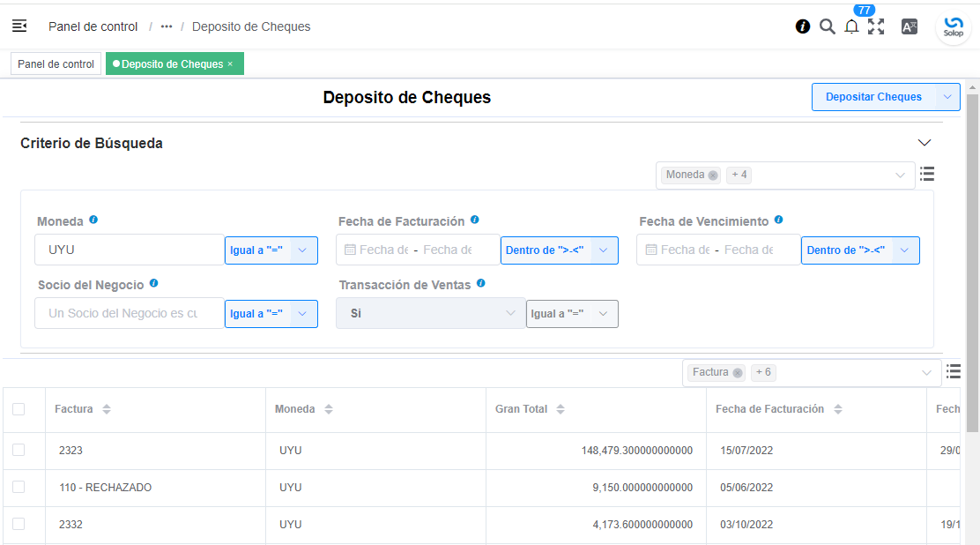This screenshot has width=980, height=545.
Task: Toggle fullscreen icon in header
Action: tap(876, 26)
